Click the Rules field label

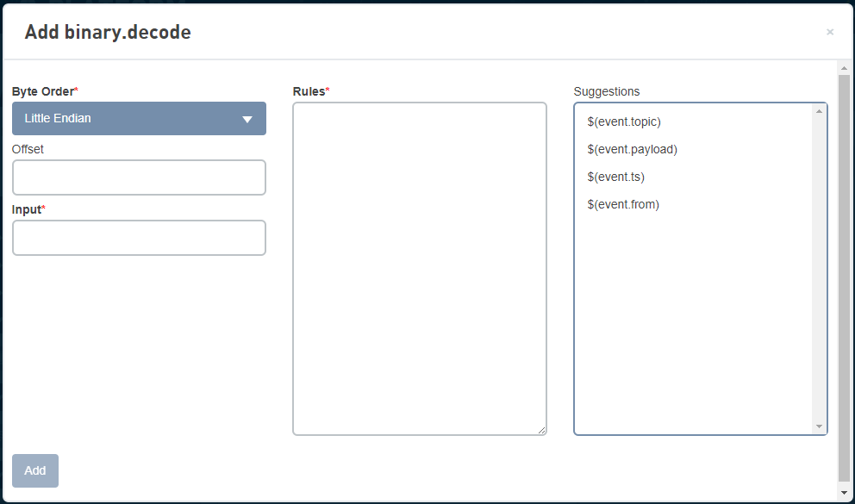(309, 91)
